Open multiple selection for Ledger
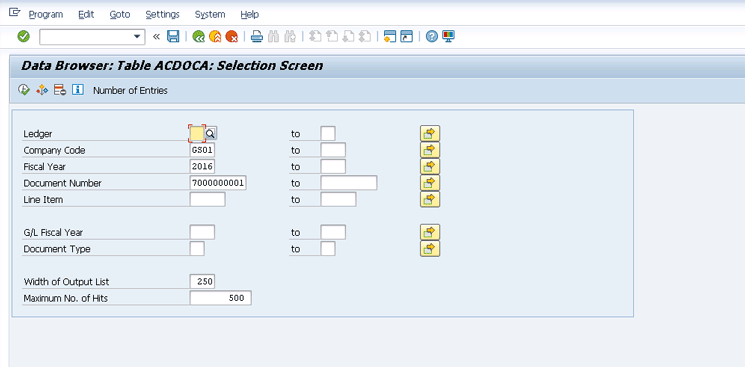The image size is (745, 367). (430, 134)
